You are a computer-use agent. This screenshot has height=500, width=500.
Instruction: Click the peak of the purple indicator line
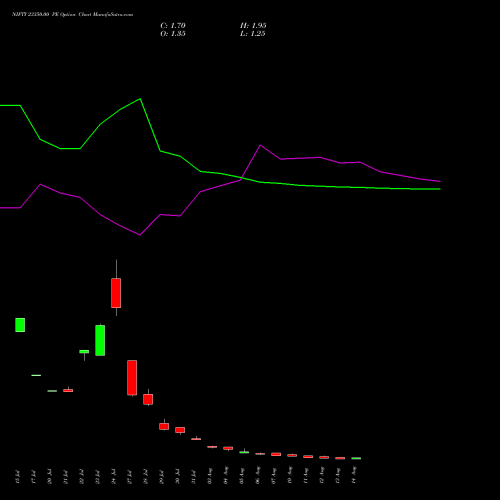point(260,145)
